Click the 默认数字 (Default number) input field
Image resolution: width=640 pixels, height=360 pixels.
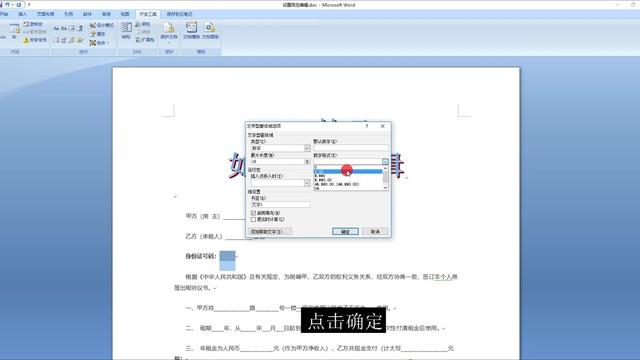(x=351, y=148)
